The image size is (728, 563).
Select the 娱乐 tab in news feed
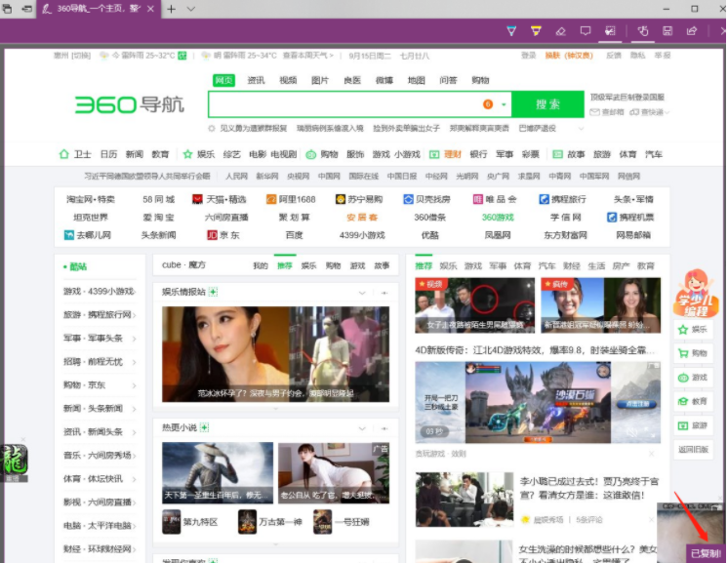click(448, 265)
